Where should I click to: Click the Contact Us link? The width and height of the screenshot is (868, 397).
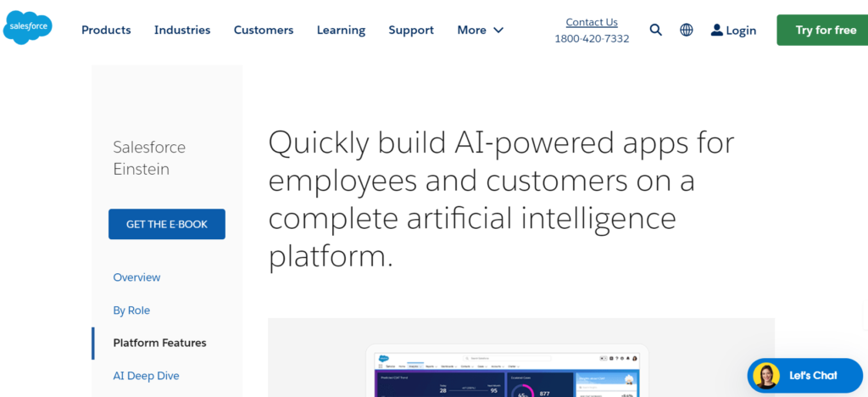(592, 22)
